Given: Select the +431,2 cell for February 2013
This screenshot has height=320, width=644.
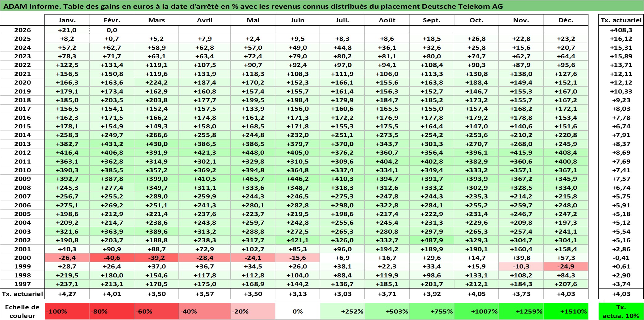Looking at the screenshot, I should coord(112,144).
